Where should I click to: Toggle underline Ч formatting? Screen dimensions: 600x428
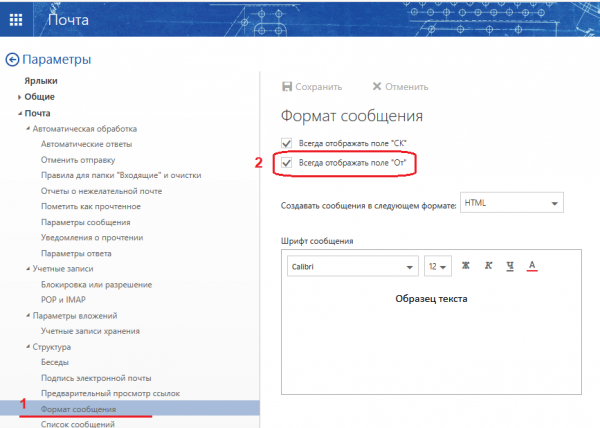(x=510, y=266)
